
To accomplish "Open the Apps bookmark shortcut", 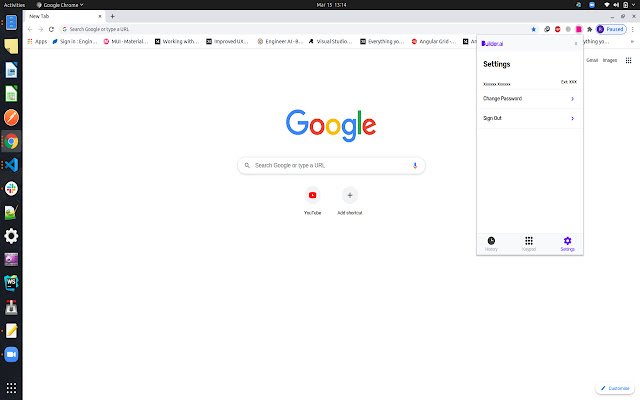I will [x=37, y=41].
